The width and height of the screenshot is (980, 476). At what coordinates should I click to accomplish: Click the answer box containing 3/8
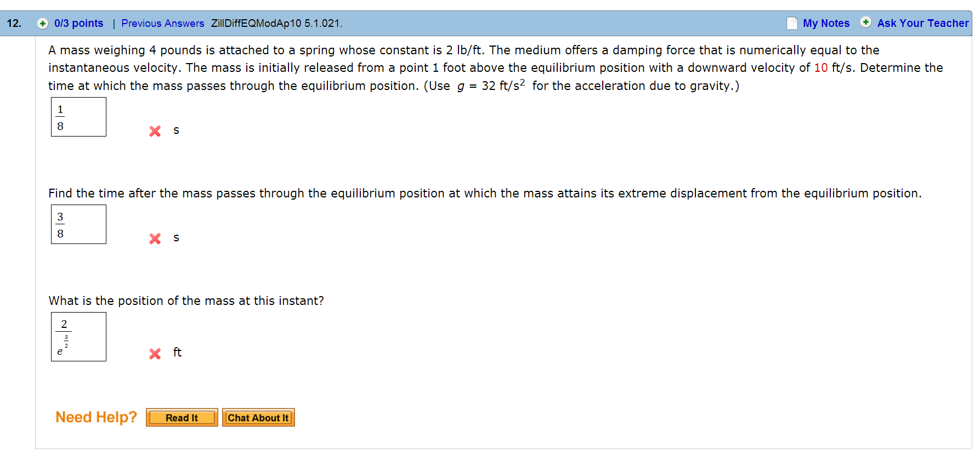(x=78, y=224)
